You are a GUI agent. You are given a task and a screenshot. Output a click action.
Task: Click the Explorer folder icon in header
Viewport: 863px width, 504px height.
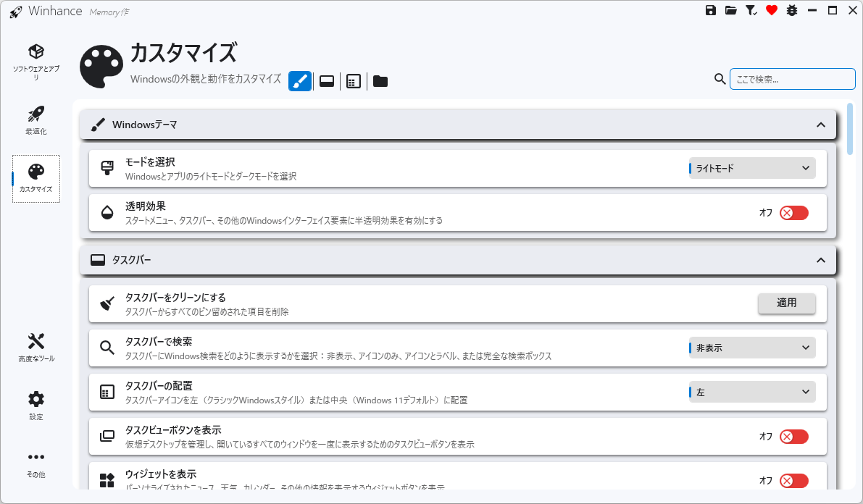[380, 81]
